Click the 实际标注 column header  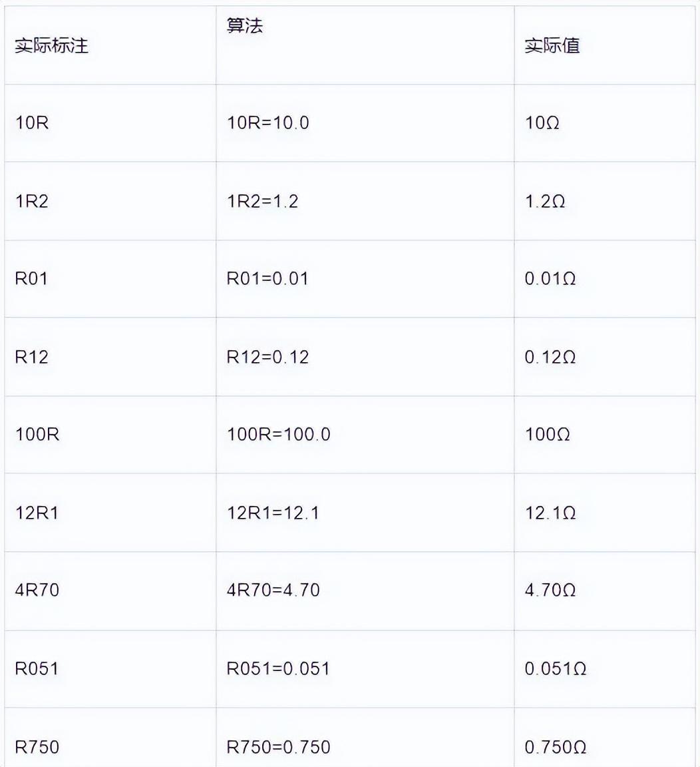coord(51,46)
